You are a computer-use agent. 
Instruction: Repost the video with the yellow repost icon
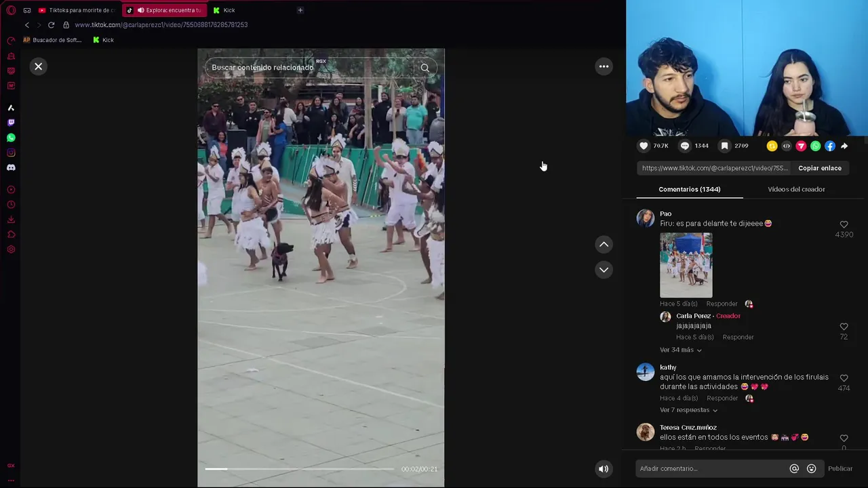coord(772,146)
